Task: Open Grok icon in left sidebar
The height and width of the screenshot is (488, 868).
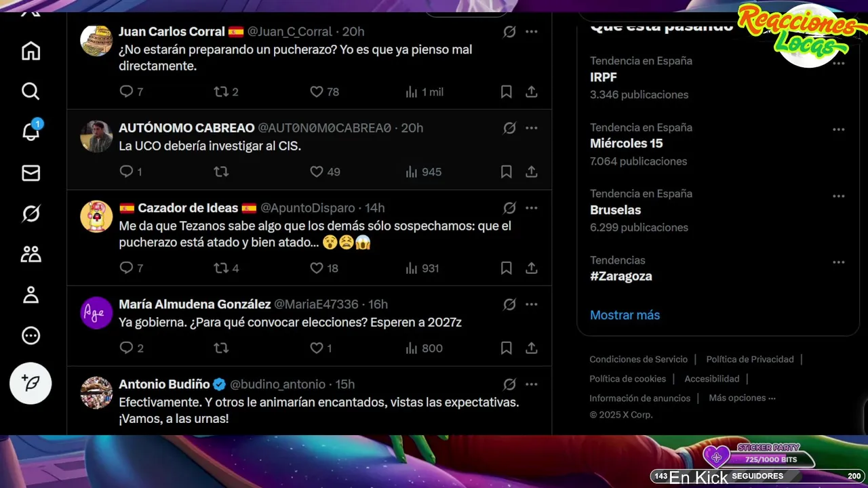Action: click(31, 214)
